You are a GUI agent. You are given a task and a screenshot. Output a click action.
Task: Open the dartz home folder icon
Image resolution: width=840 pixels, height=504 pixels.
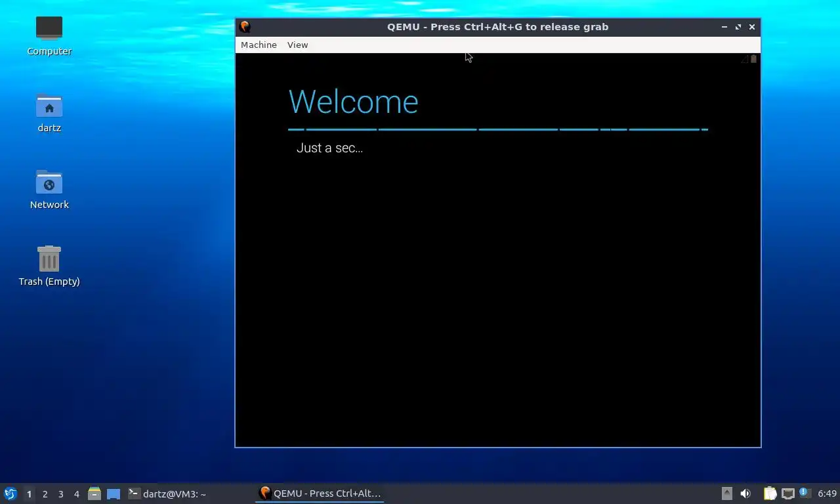click(49, 113)
